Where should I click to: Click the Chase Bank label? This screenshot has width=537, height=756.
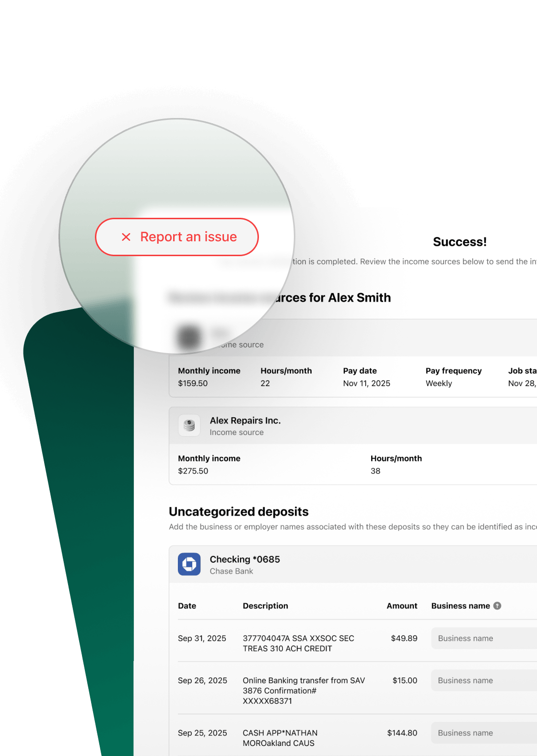click(x=232, y=571)
